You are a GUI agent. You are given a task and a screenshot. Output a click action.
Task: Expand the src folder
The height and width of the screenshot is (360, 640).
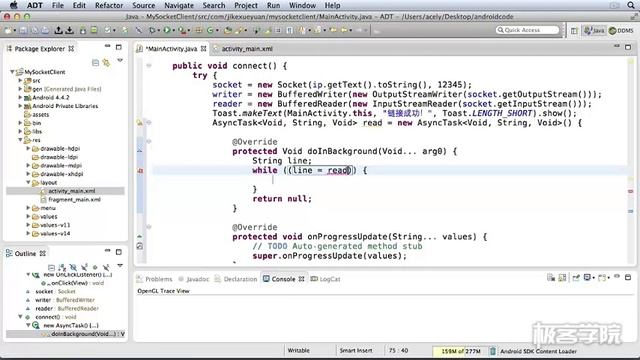tap(20, 80)
